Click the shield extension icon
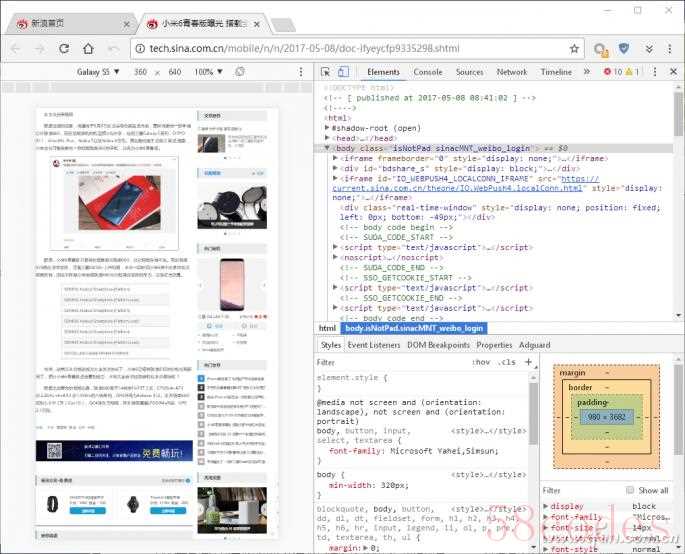Image resolution: width=685 pixels, height=554 pixels. [624, 48]
